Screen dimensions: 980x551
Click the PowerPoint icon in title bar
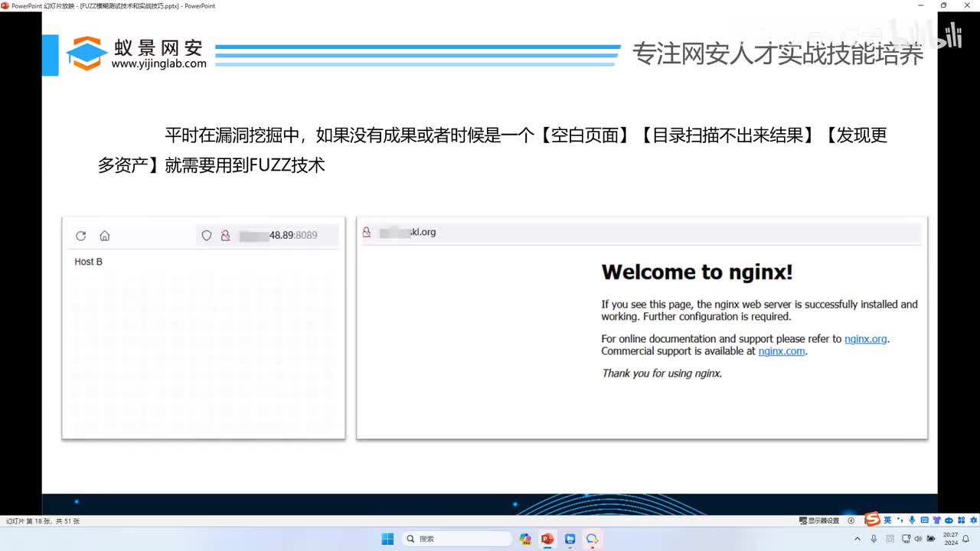(x=5, y=5)
